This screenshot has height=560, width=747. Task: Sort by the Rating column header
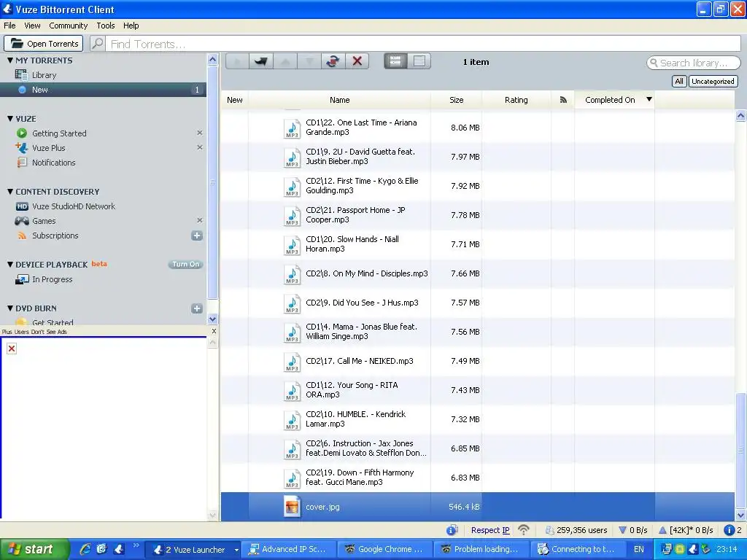pos(516,99)
